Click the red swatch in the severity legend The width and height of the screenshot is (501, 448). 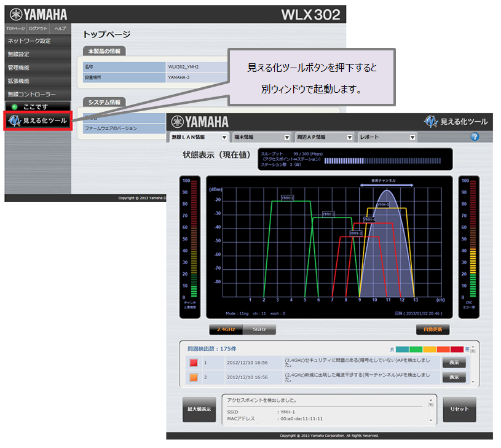[x=458, y=348]
